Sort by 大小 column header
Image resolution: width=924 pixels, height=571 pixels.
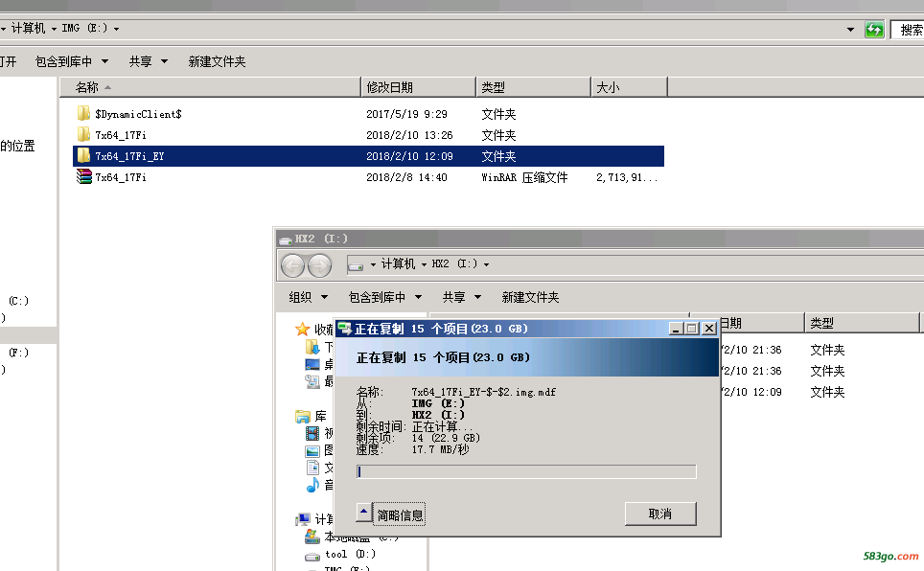pos(629,87)
